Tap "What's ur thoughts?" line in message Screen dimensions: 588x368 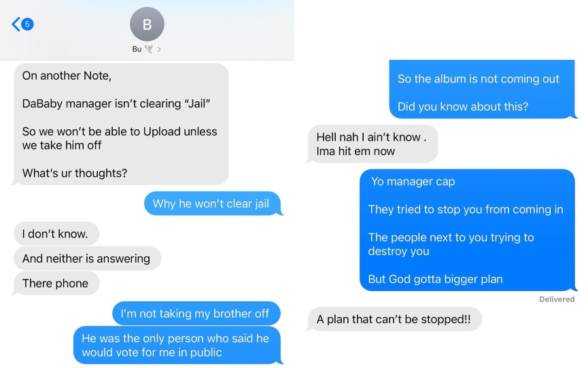click(x=75, y=173)
